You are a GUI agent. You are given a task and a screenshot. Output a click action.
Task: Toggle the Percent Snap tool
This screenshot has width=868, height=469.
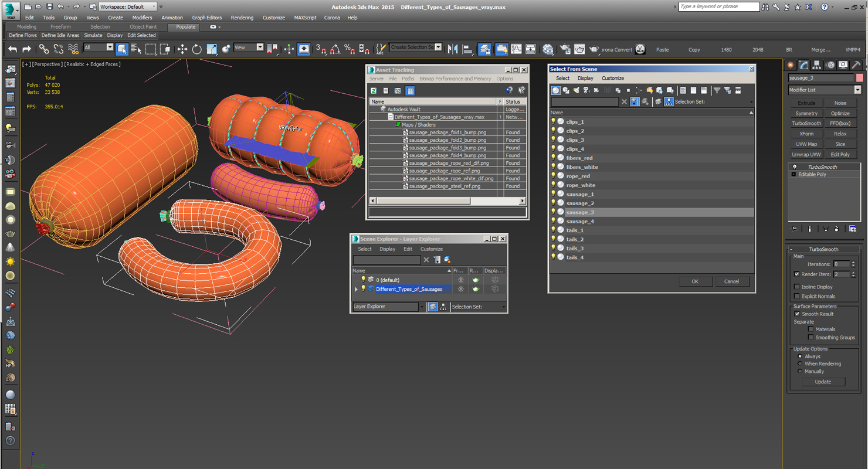click(350, 49)
